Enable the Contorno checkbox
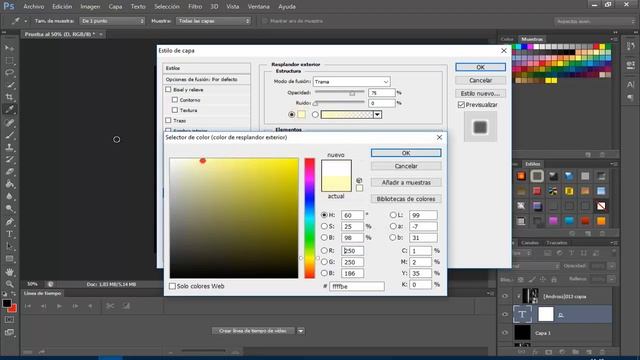 175,100
